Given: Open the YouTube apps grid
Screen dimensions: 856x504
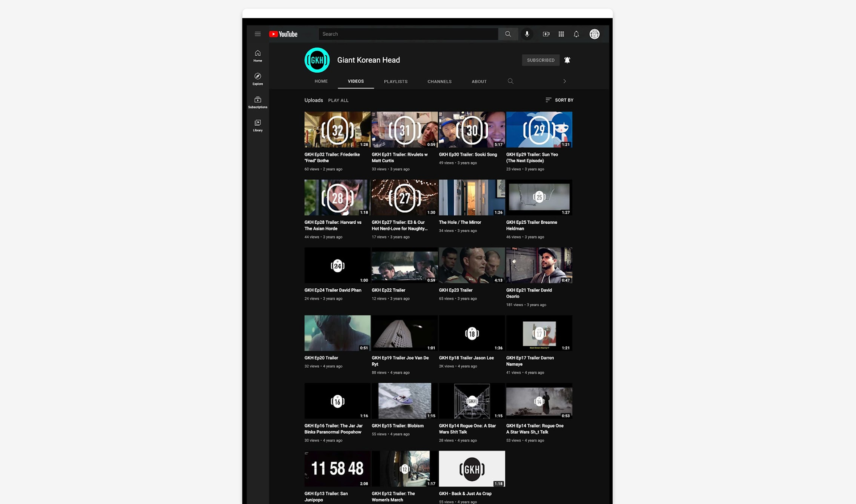Looking at the screenshot, I should 561,34.
